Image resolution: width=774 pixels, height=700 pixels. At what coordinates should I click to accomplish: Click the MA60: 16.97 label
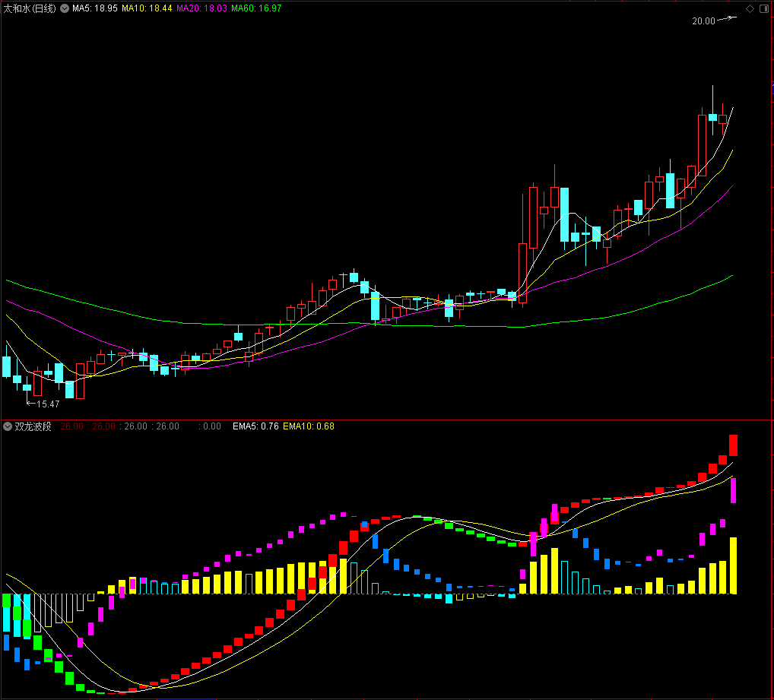(256, 8)
